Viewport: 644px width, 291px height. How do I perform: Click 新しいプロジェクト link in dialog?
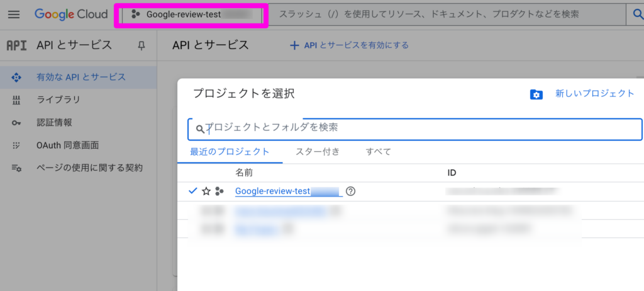[x=595, y=93]
